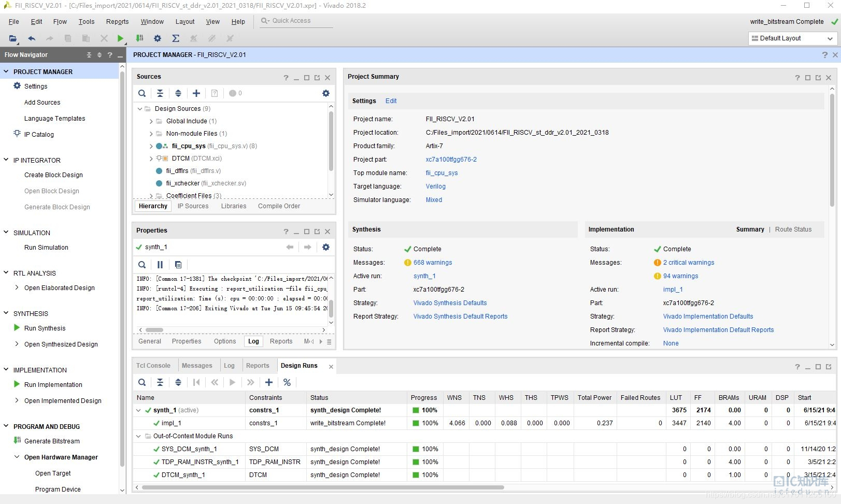Create new run with plus in Design Runs

pos(269,382)
